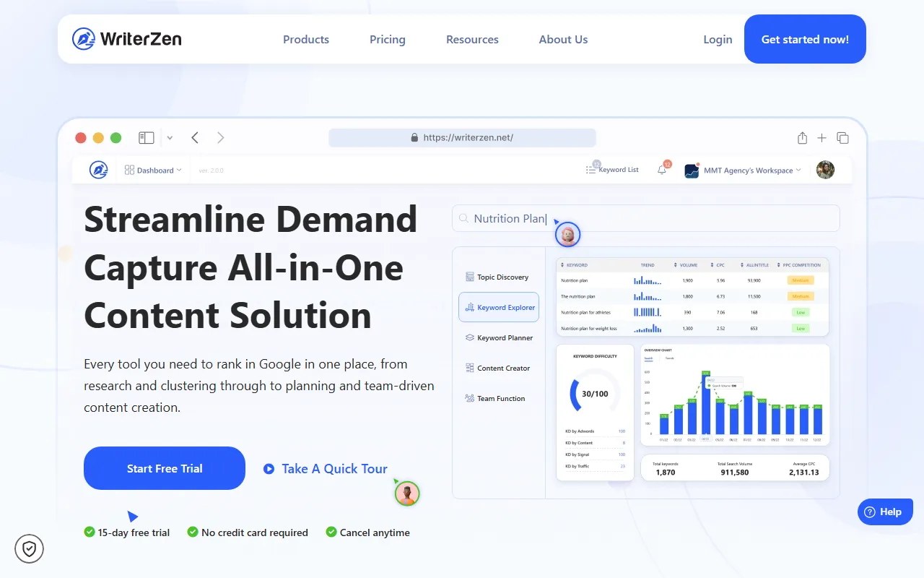Image resolution: width=924 pixels, height=578 pixels.
Task: Click the browser back arrow
Action: 195,137
